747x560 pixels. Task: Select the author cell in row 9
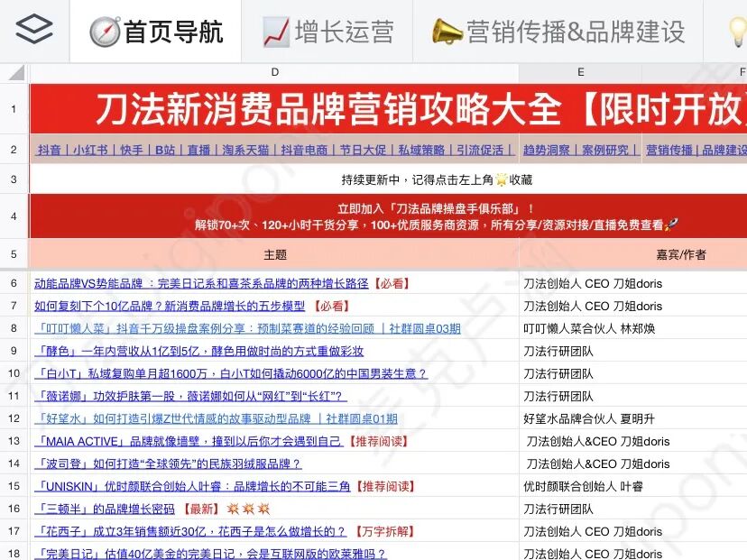632,352
